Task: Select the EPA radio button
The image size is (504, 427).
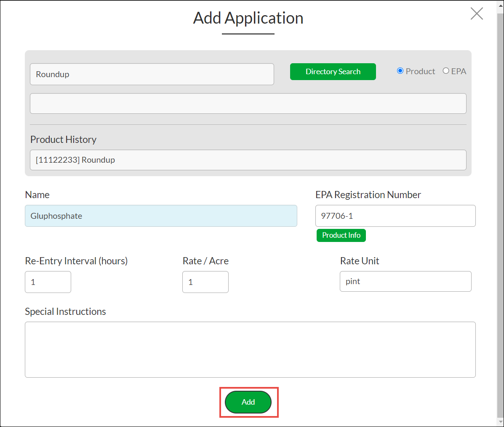Action: tap(446, 71)
